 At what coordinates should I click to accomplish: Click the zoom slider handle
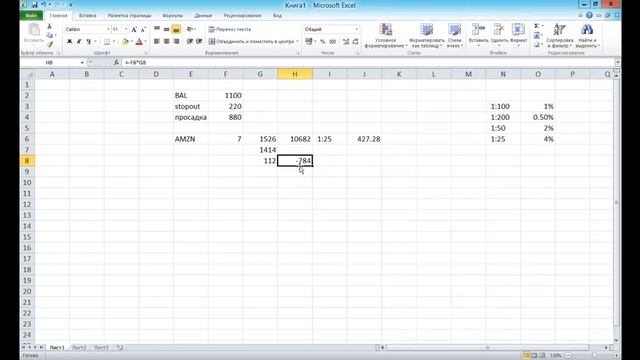pyautogui.click(x=594, y=356)
